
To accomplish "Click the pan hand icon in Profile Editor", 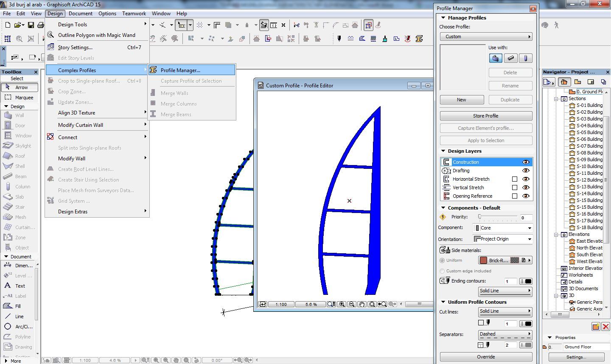I will (x=362, y=304).
